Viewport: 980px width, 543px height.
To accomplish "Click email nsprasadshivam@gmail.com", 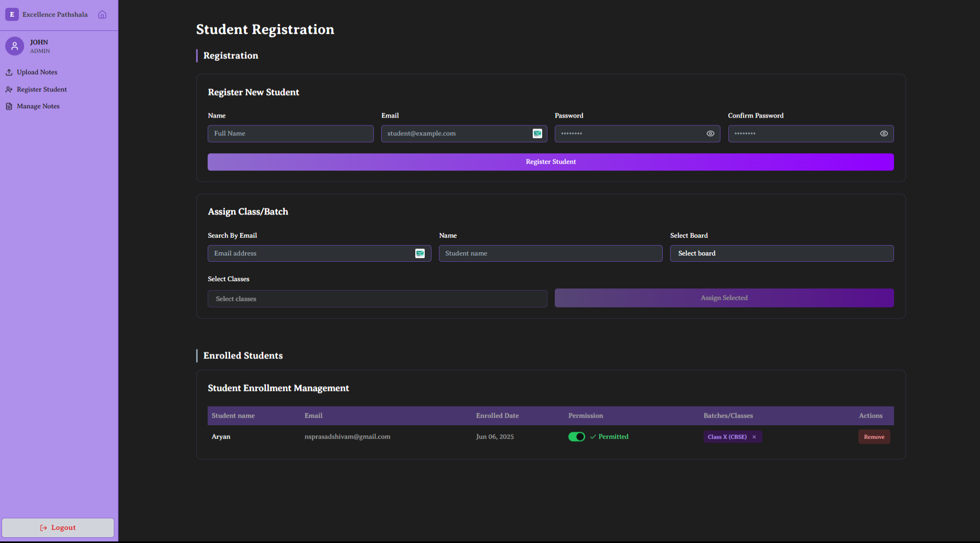I will click(348, 437).
